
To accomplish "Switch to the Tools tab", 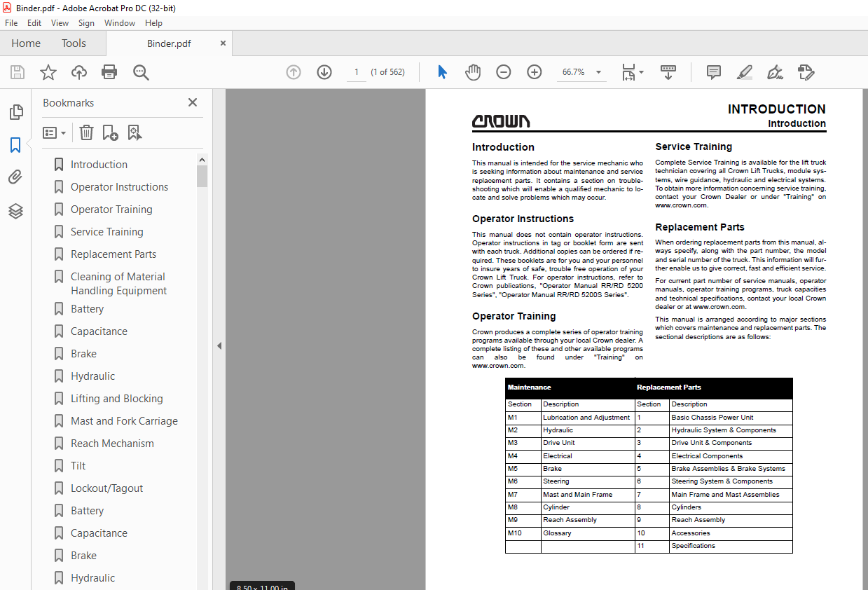I will click(x=74, y=43).
